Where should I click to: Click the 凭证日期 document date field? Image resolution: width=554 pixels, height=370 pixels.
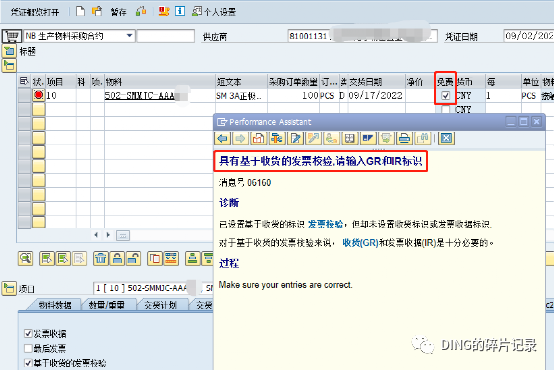[x=529, y=36]
